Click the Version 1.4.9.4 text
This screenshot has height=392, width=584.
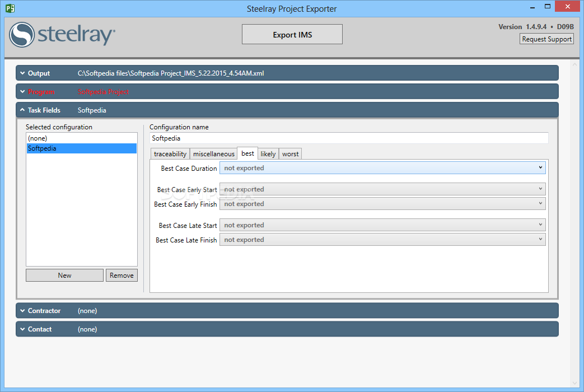[x=522, y=27]
